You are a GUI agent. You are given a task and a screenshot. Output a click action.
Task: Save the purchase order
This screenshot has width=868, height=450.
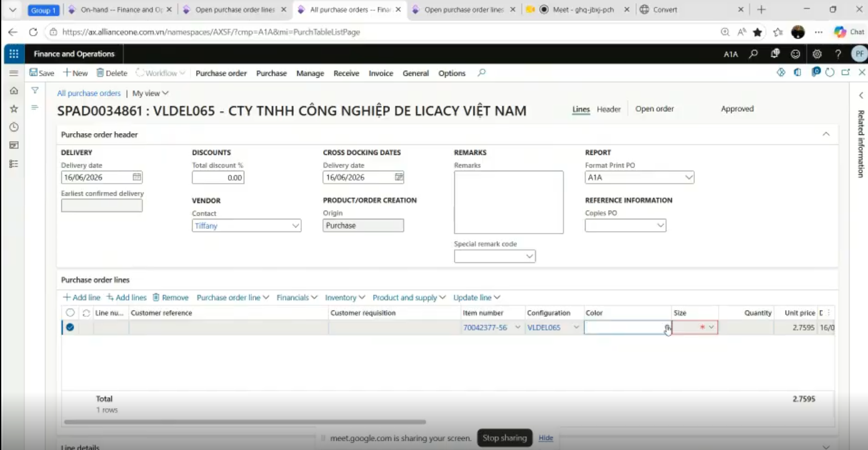pyautogui.click(x=42, y=73)
